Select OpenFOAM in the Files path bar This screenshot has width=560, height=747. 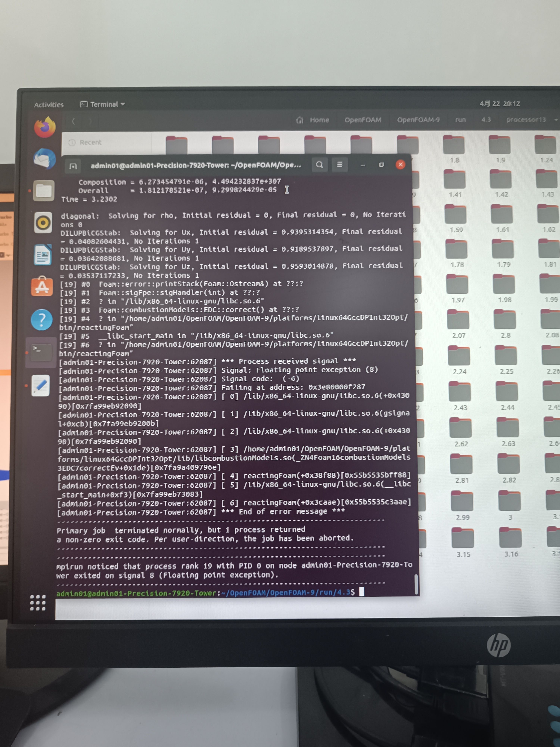(363, 120)
